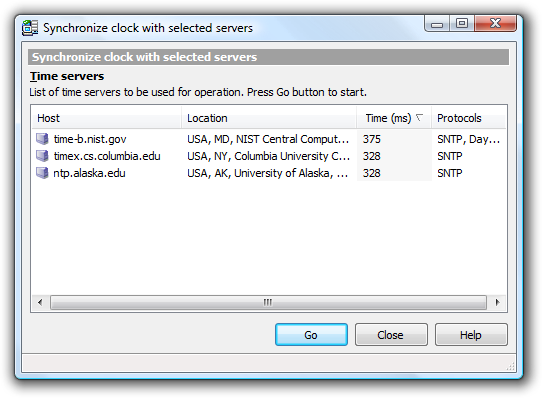Sort by the Time (ms) column header

(x=394, y=118)
